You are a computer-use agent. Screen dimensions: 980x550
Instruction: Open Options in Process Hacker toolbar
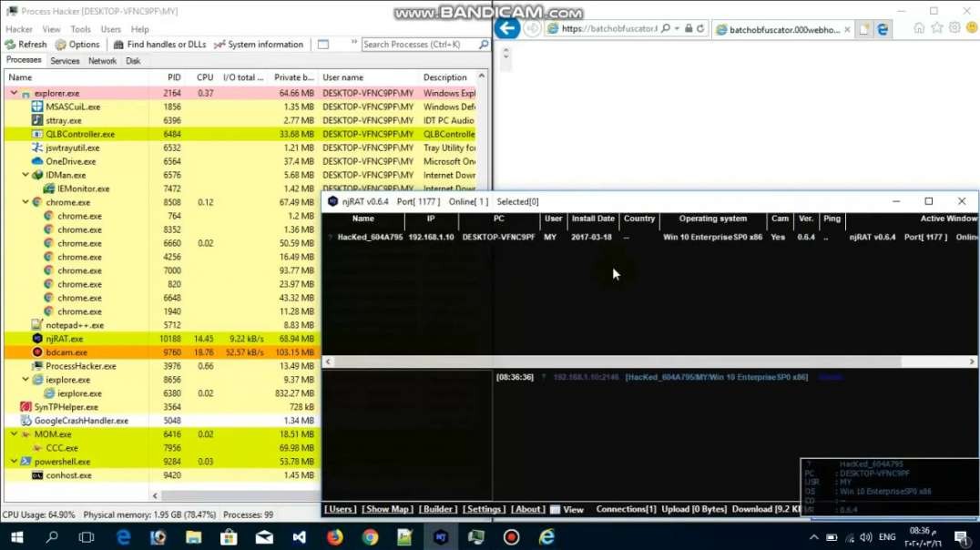click(x=77, y=45)
